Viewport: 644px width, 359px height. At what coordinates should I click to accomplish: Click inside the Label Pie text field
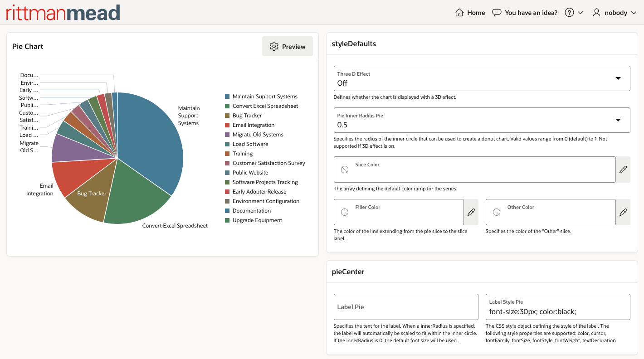pos(405,307)
